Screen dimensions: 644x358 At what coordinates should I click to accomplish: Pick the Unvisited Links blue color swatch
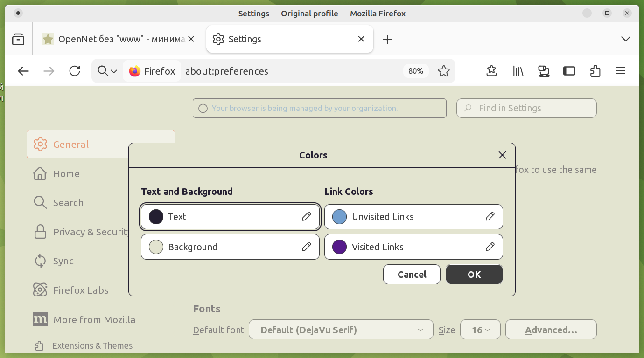[x=339, y=217]
